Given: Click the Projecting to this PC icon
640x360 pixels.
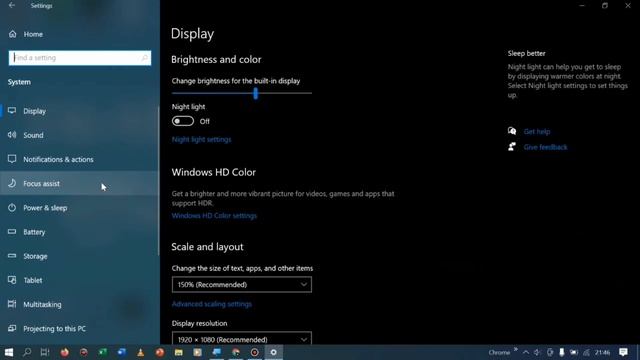Looking at the screenshot, I should (x=12, y=328).
